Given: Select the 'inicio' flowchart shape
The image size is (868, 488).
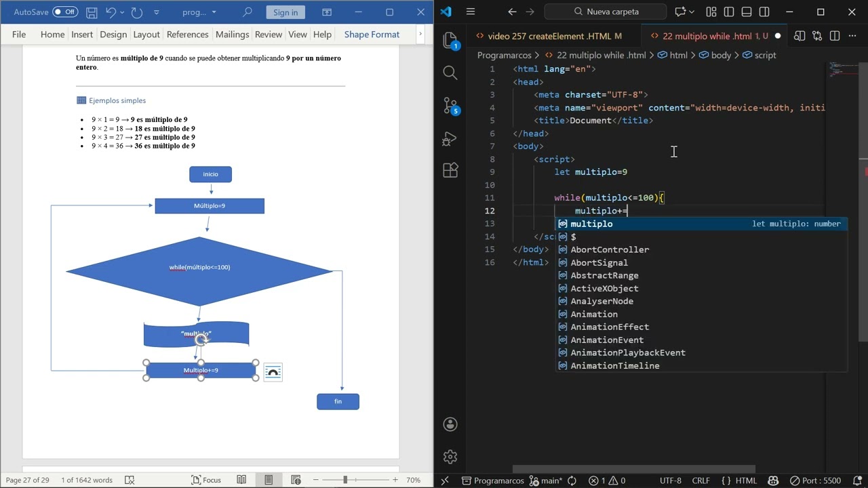Looking at the screenshot, I should click(x=210, y=174).
